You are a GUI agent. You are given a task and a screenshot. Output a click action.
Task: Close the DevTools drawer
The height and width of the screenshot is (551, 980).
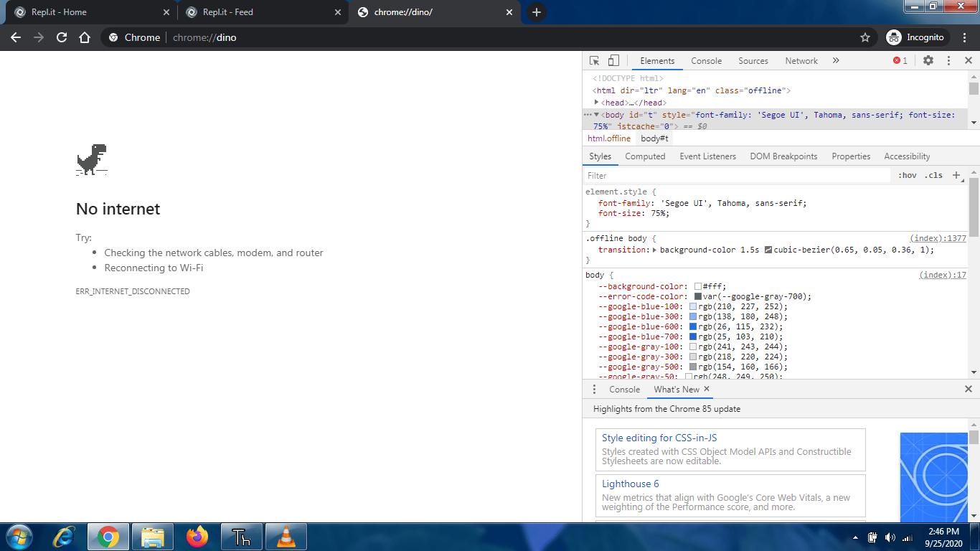pos(969,389)
